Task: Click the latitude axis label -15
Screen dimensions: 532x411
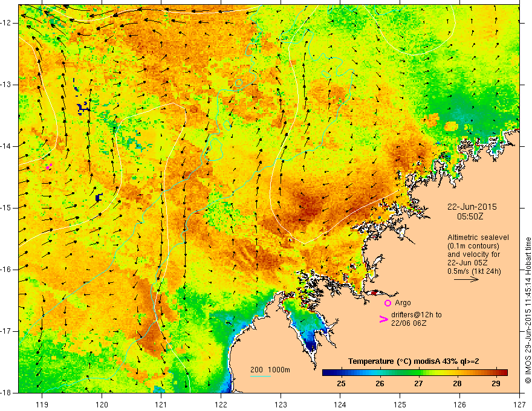Action: pos(7,208)
